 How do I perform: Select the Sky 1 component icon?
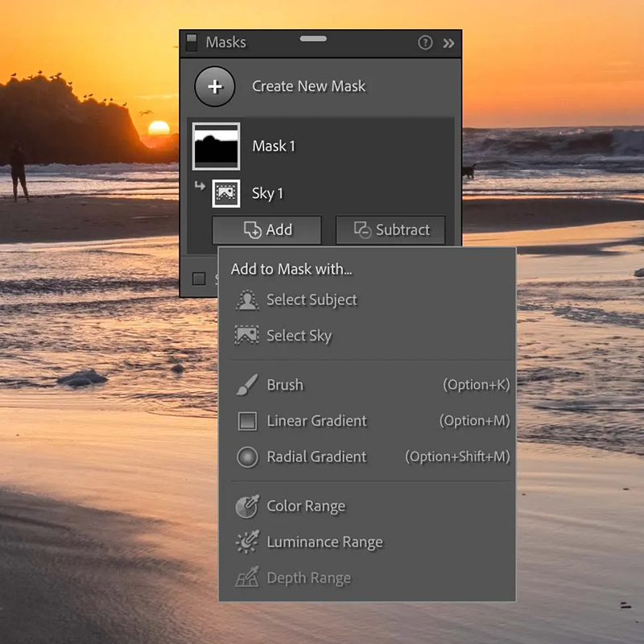[226, 193]
